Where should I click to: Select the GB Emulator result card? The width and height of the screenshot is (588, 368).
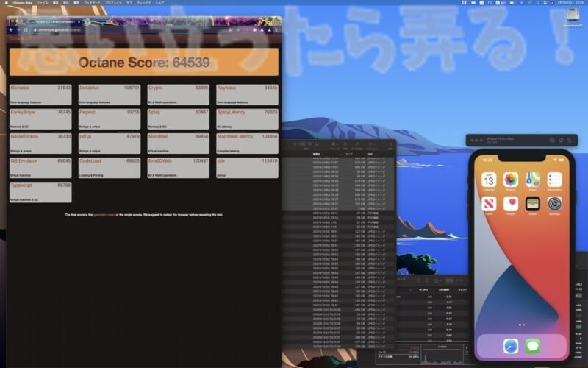tap(40, 168)
